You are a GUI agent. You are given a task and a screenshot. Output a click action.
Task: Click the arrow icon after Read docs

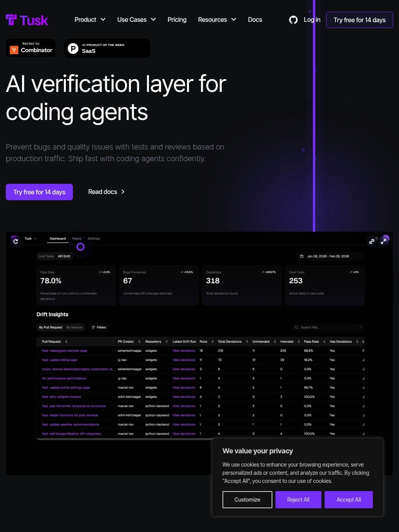pos(123,192)
